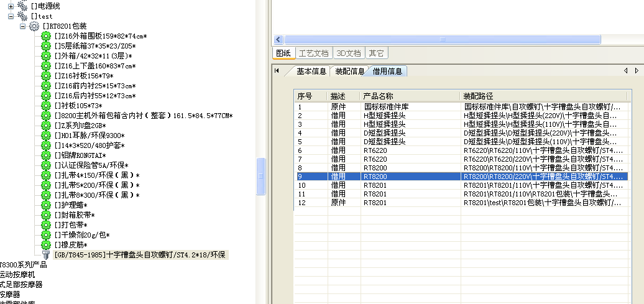Click the assembly icon beside RT8201包装
Viewport: 644px width, 304px height.
(34, 26)
